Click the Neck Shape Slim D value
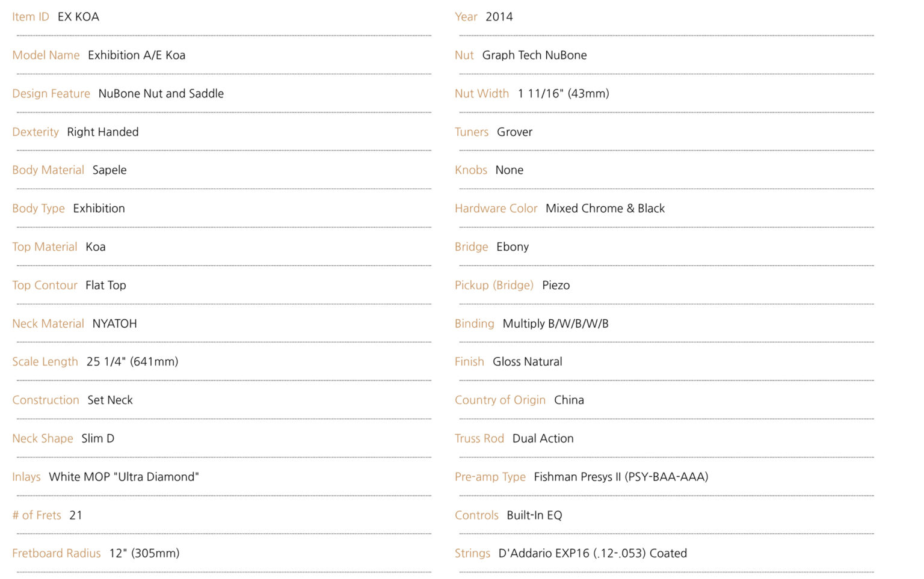The width and height of the screenshot is (924, 579). (98, 438)
